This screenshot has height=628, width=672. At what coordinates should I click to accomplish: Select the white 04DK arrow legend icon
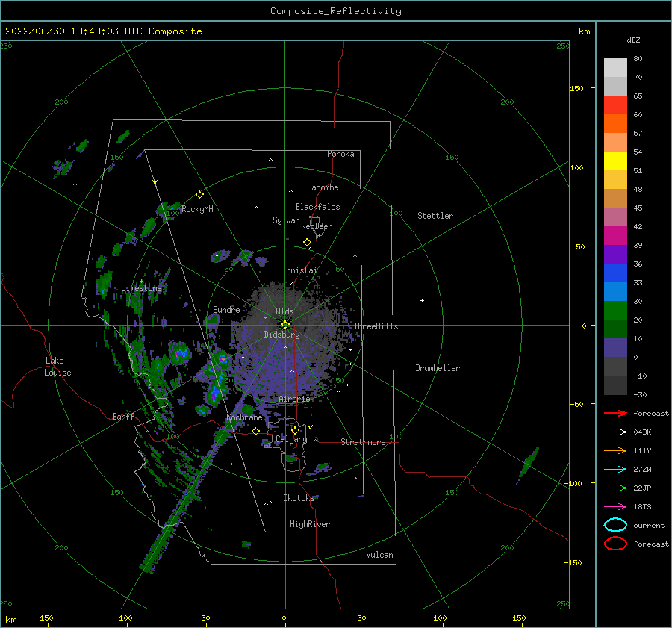615,432
